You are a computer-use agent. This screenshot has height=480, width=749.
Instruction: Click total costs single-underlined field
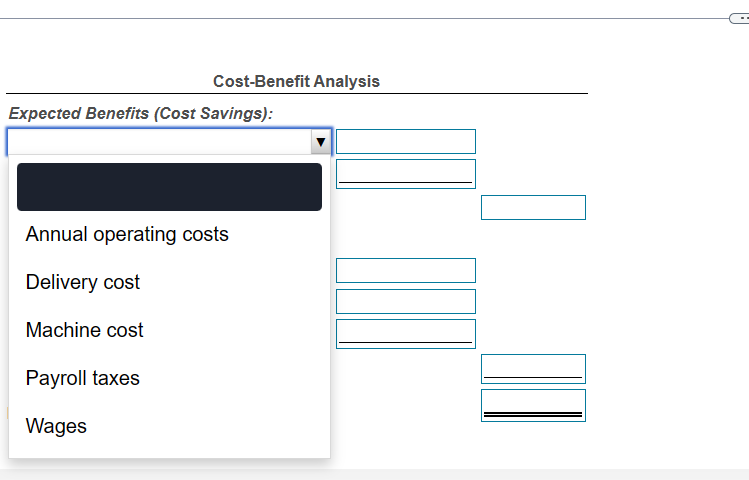[x=534, y=369]
